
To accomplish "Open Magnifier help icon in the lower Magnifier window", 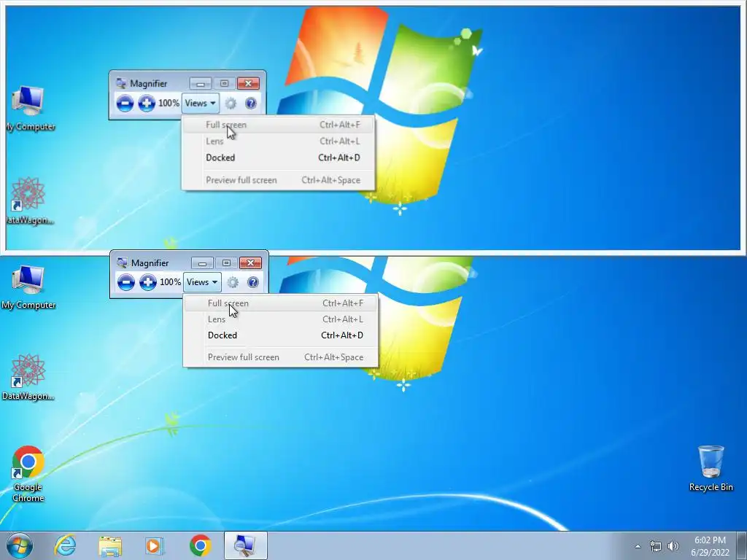I will coord(253,282).
